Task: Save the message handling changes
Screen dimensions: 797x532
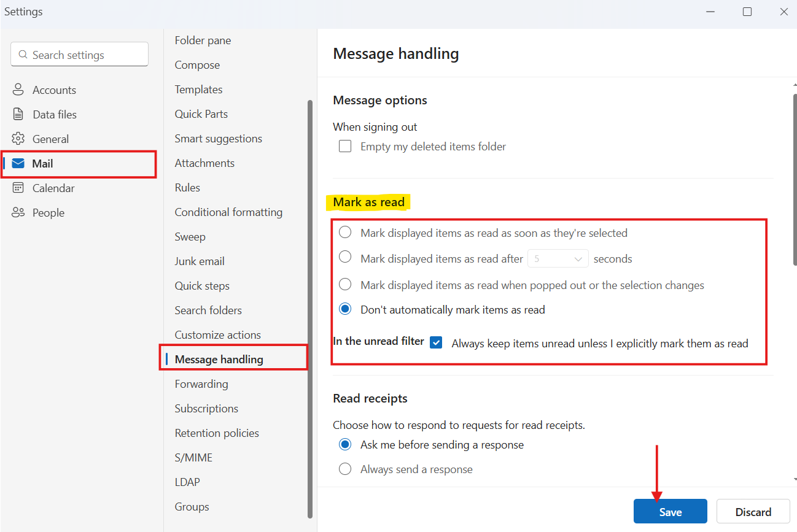Action: 671,512
